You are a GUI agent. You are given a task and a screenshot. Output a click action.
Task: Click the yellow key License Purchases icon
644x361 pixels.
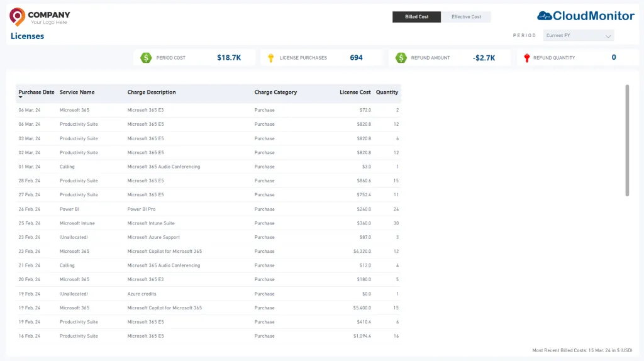270,58
